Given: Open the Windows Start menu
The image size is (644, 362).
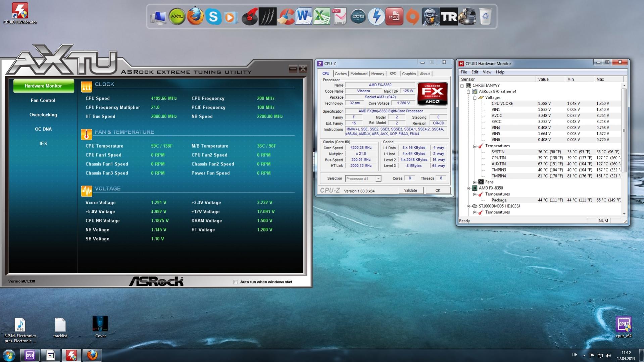Looking at the screenshot, I should (x=9, y=355).
